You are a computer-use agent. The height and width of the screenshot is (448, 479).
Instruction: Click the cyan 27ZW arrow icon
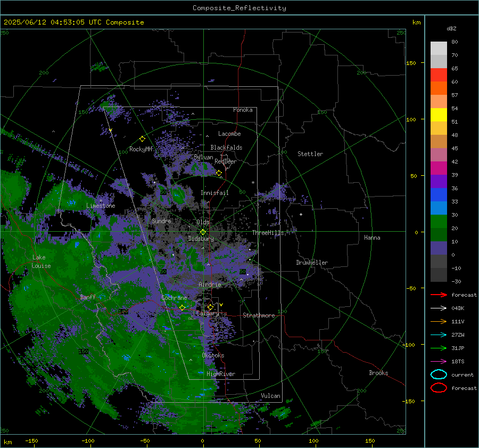click(439, 335)
